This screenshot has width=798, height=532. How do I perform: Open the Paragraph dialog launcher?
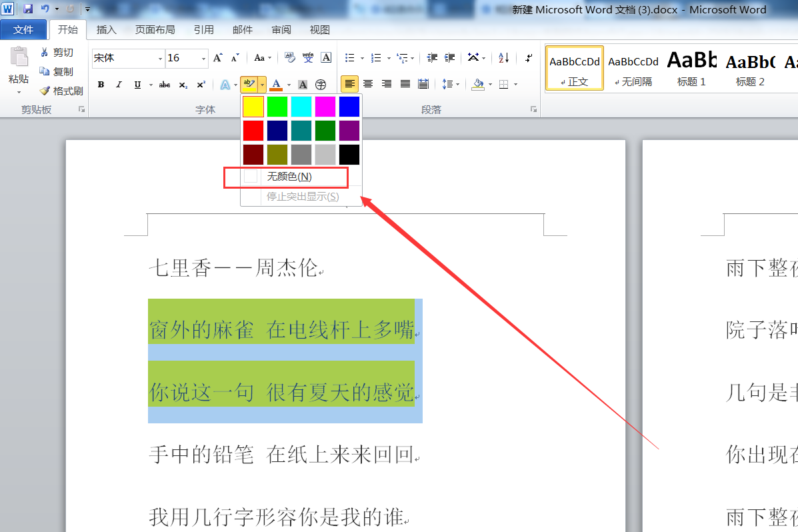tap(533, 109)
